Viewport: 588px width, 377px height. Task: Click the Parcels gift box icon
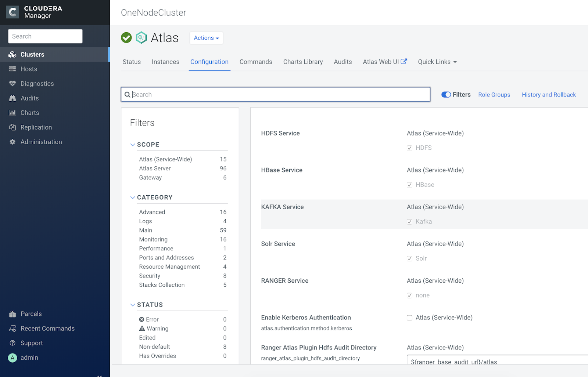(x=12, y=314)
